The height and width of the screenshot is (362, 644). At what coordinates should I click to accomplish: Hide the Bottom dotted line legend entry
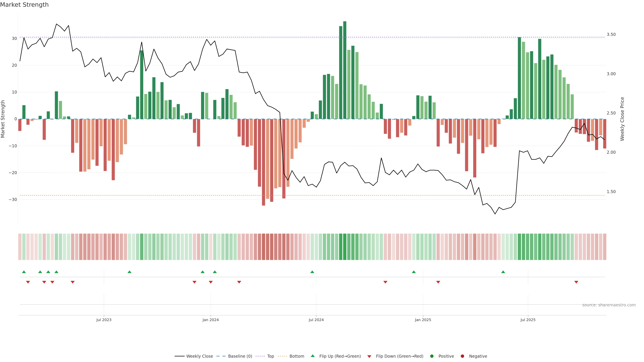(x=297, y=356)
